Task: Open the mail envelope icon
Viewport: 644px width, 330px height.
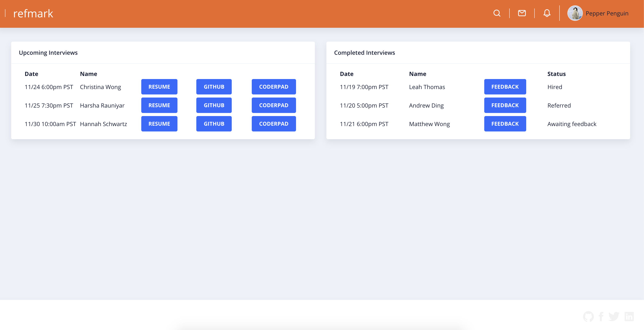Action: [522, 13]
